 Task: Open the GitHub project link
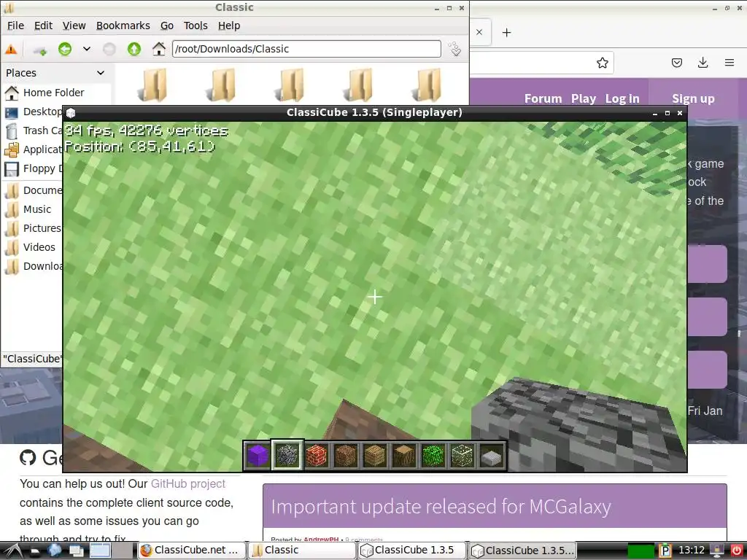coord(187,484)
